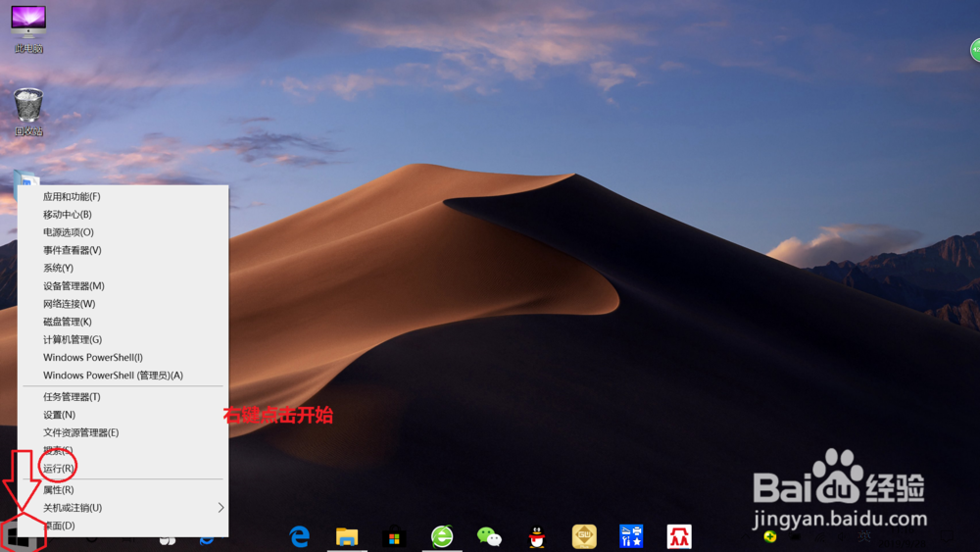Screen dimensions: 980x552
Task: Open the red-and-white app taskbar icon
Action: click(679, 536)
